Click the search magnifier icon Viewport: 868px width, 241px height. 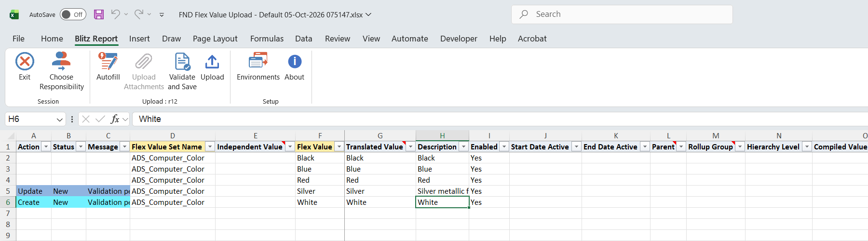click(524, 14)
